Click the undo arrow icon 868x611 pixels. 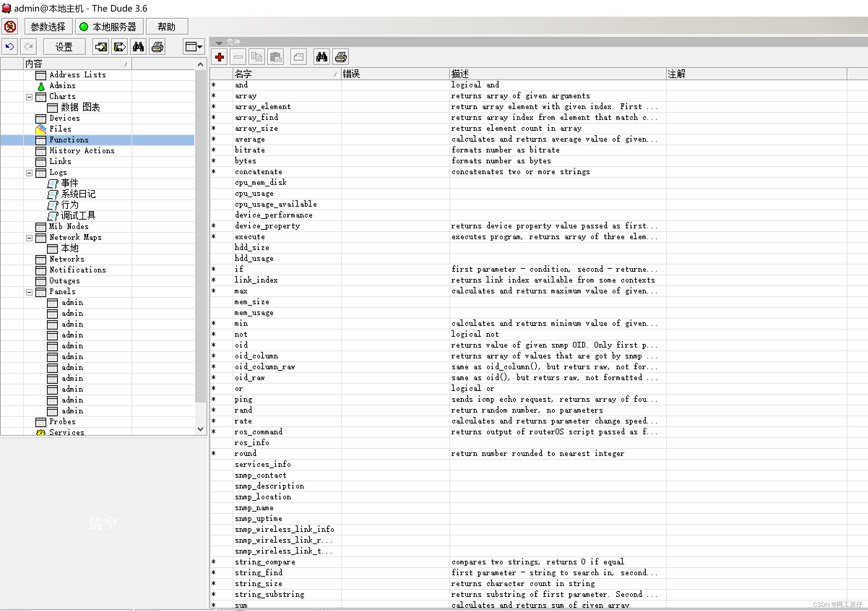pos(10,47)
